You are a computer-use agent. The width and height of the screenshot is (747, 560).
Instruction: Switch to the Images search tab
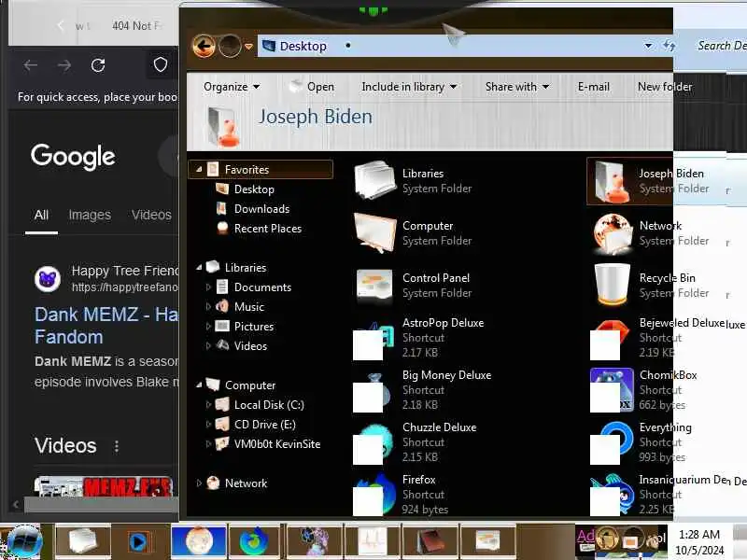[x=90, y=215]
